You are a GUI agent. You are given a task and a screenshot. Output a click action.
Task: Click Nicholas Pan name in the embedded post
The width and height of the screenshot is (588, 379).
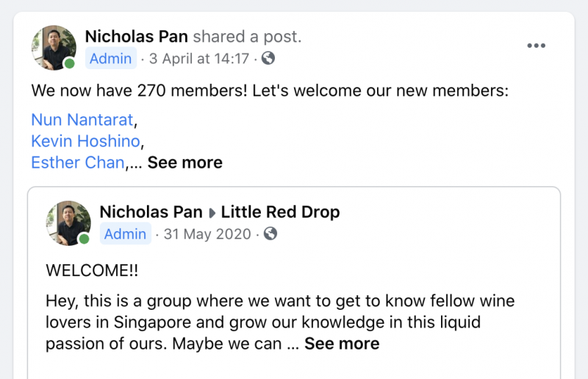coord(151,212)
